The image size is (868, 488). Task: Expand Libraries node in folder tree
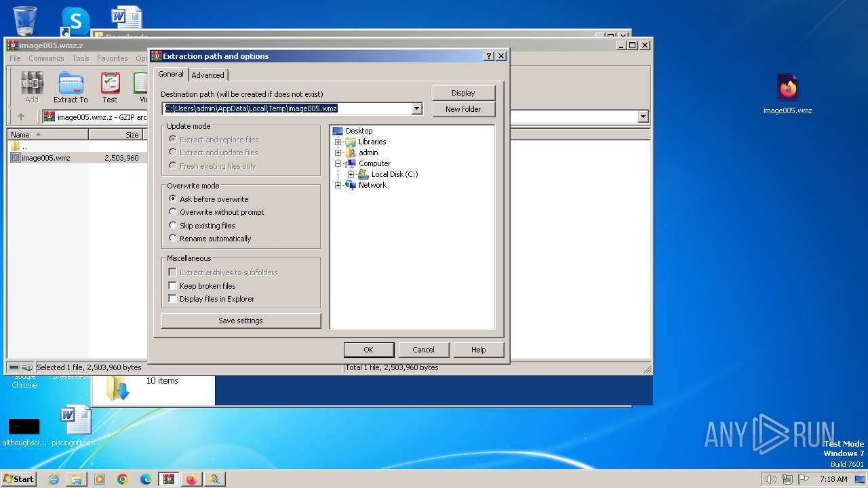click(x=338, y=142)
